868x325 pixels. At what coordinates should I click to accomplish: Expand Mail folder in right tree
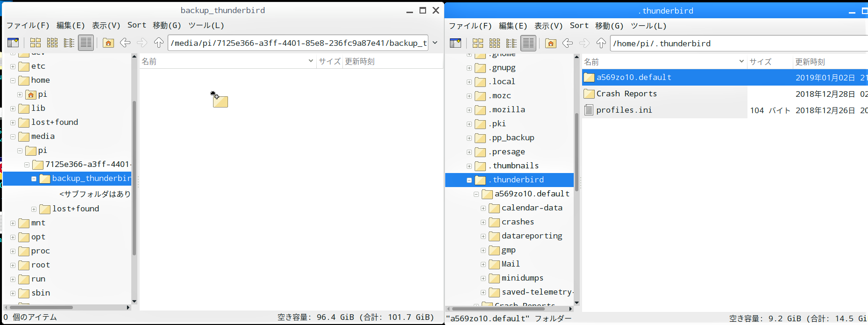point(483,264)
